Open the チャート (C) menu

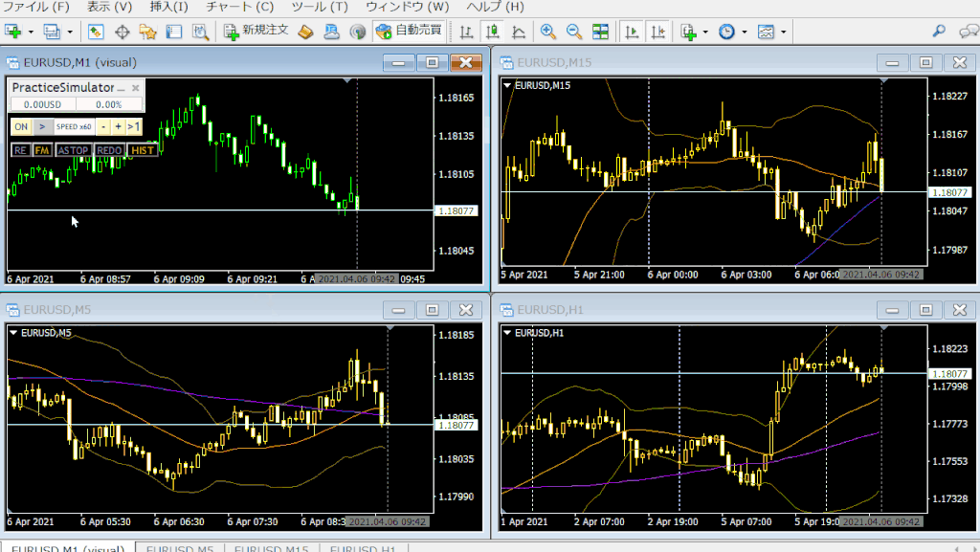coord(240,7)
